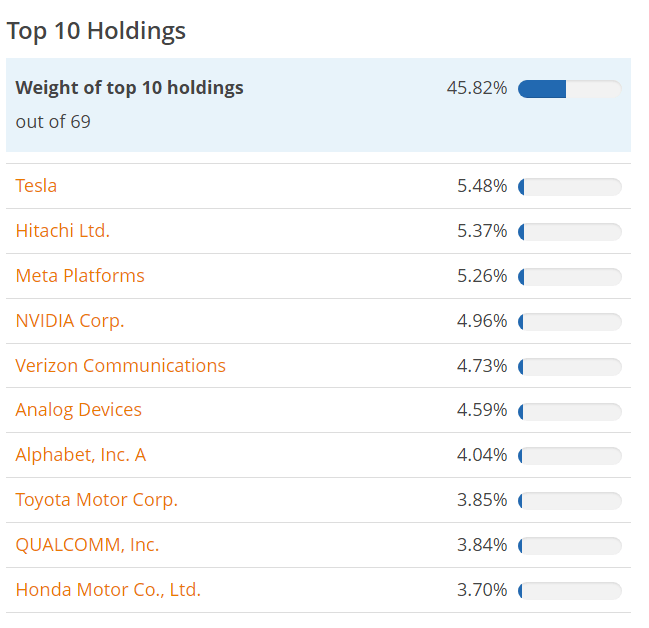Click Verizon's 4.73% weight bar
The image size is (649, 628).
pos(570,367)
